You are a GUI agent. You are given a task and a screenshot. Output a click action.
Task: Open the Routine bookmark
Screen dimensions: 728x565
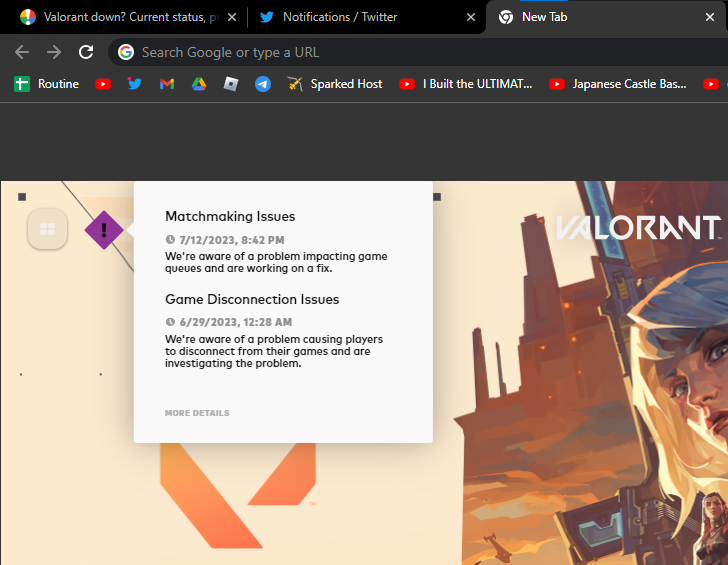[46, 84]
